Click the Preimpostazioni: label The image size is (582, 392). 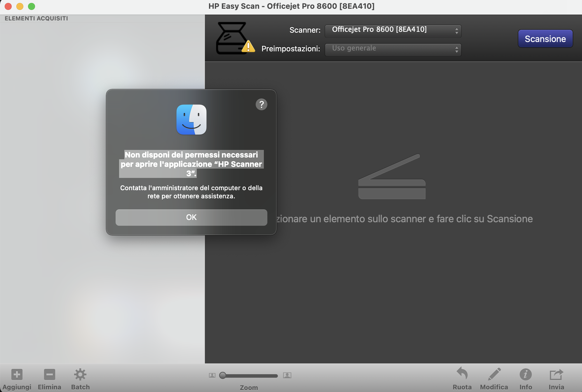(x=291, y=49)
